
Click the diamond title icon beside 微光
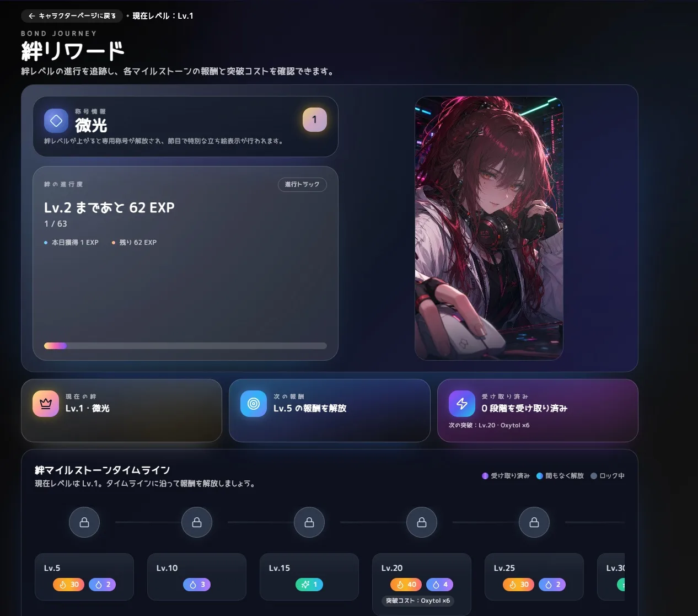coord(56,121)
